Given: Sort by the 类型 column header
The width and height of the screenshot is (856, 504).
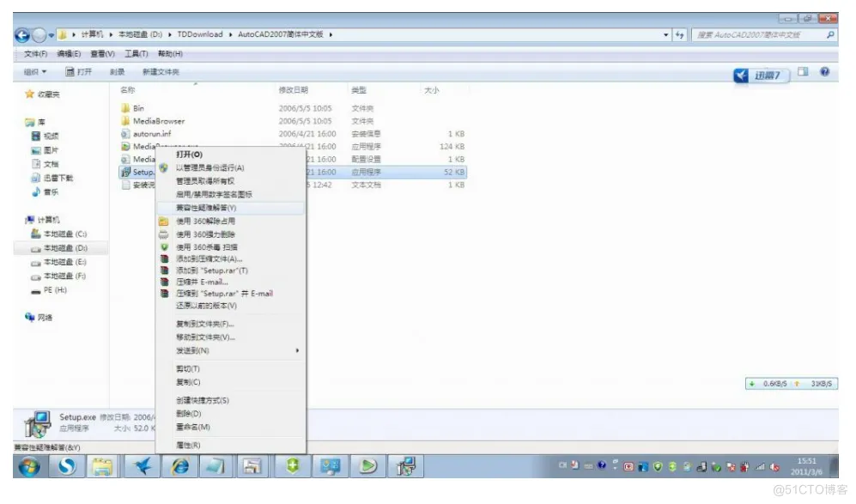Looking at the screenshot, I should coord(358,89).
